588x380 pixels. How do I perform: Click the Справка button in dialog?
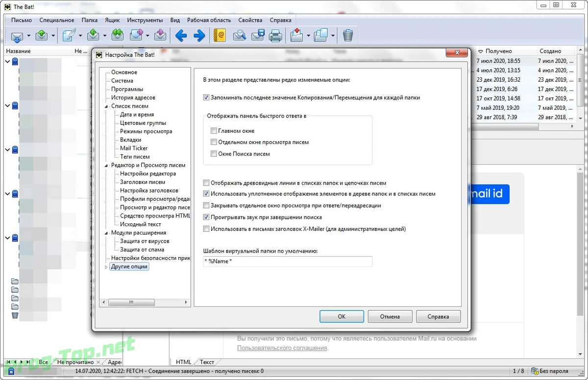tap(438, 316)
